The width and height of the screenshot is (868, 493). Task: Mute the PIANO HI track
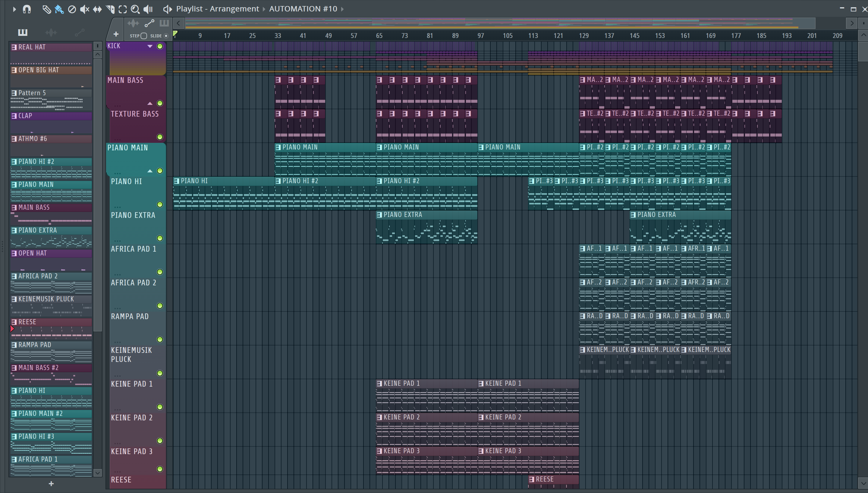(x=160, y=205)
